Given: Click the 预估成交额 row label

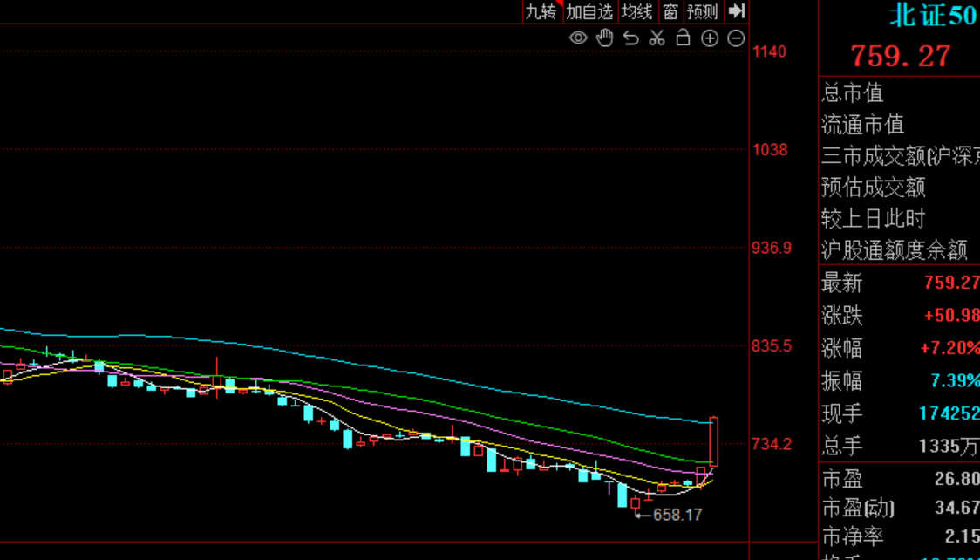Looking at the screenshot, I should tap(874, 188).
